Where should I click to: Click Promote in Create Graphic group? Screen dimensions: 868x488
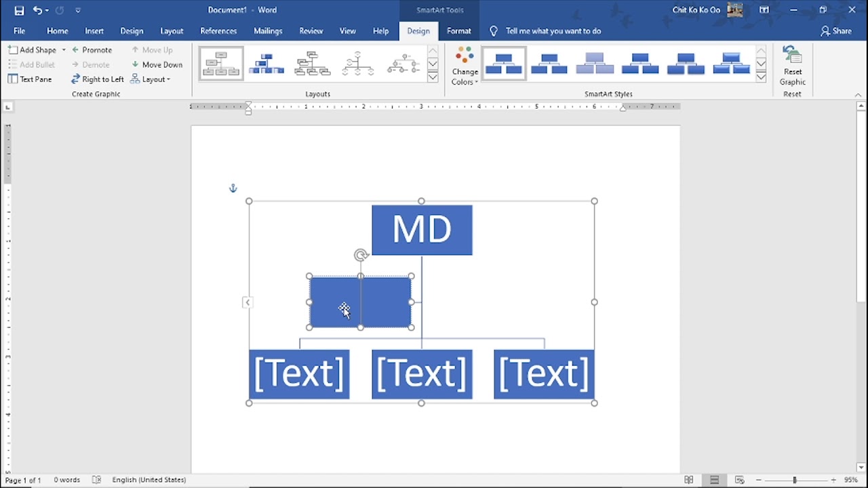tap(92, 50)
